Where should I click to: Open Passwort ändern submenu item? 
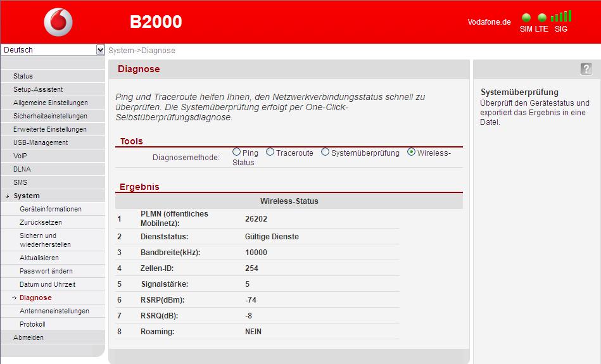click(53, 271)
